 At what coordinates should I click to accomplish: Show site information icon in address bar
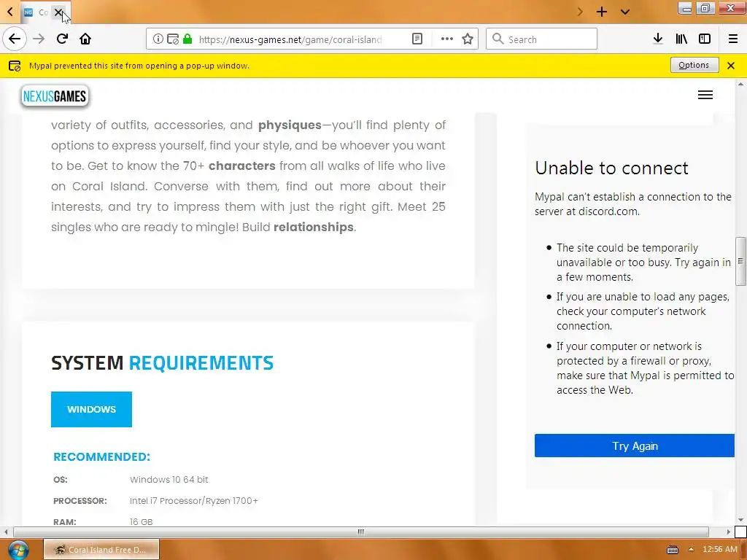(158, 39)
